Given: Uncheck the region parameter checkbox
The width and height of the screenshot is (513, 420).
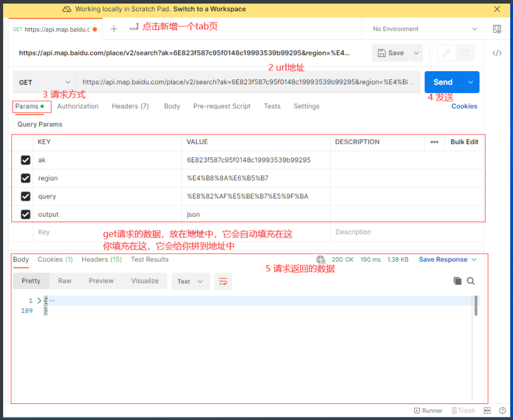Looking at the screenshot, I should [25, 178].
